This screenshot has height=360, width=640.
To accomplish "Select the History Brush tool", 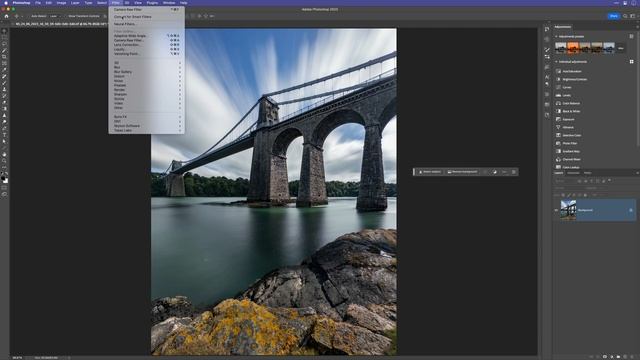I will click(x=4, y=96).
